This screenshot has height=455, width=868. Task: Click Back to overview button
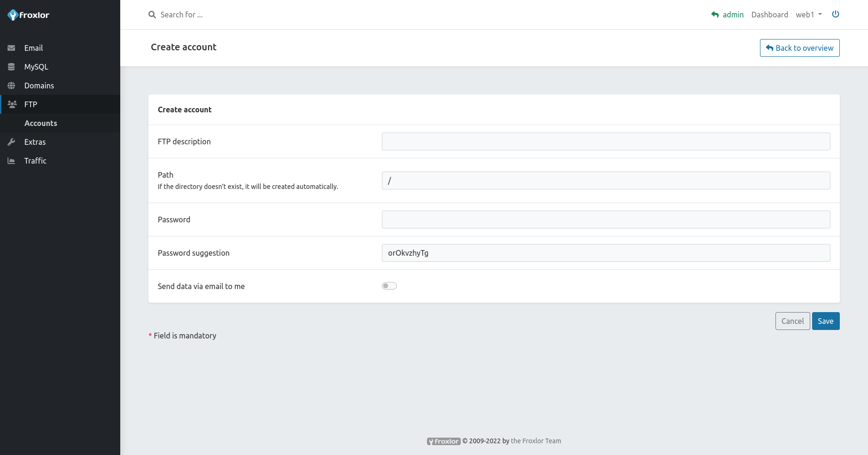tap(799, 48)
